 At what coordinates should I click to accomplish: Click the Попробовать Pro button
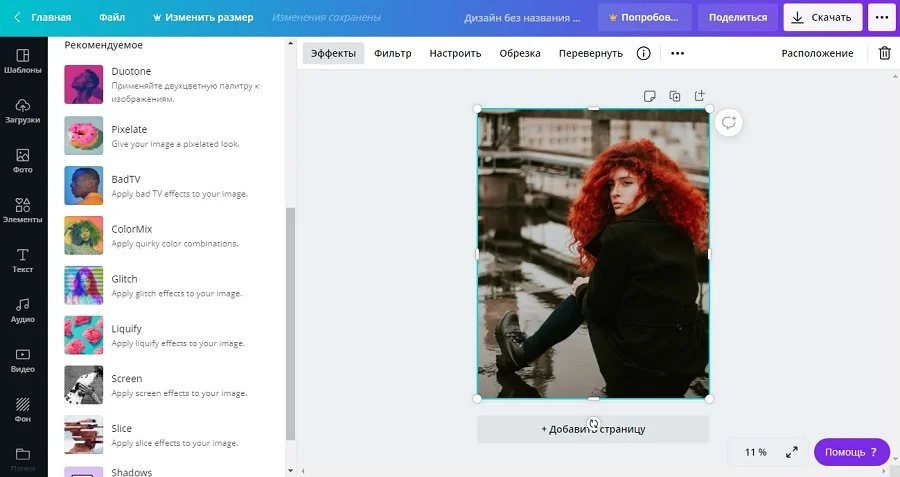coord(643,17)
